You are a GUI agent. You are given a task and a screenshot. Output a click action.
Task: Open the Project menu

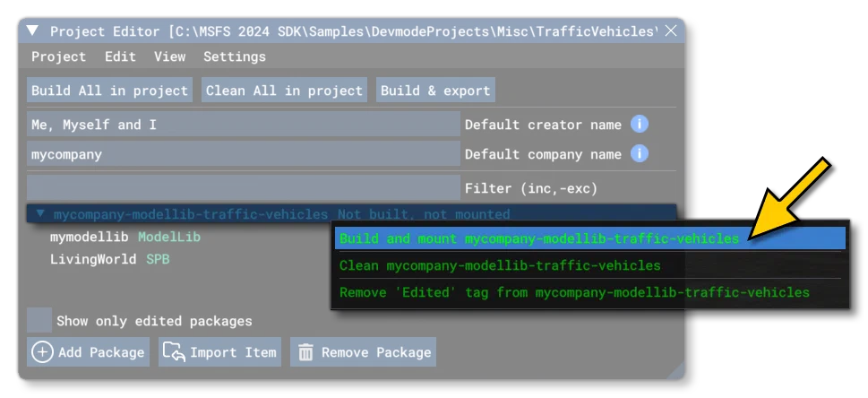[59, 56]
